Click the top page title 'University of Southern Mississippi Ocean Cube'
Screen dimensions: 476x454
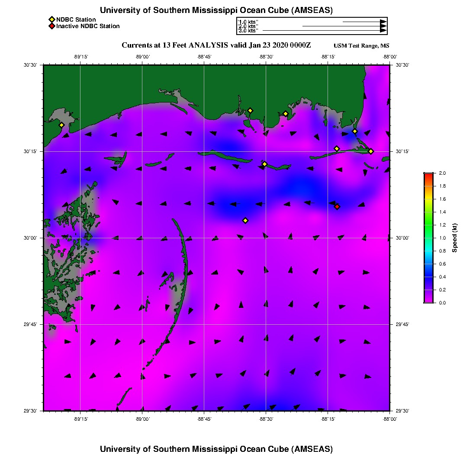pyautogui.click(x=216, y=10)
